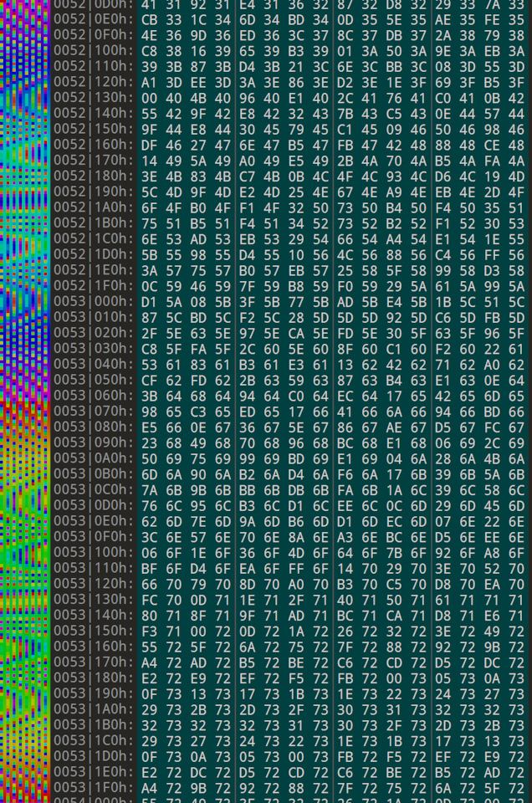The width and height of the screenshot is (532, 803).
Task: Select offset label 0052|1A0h
Action: tap(93, 208)
